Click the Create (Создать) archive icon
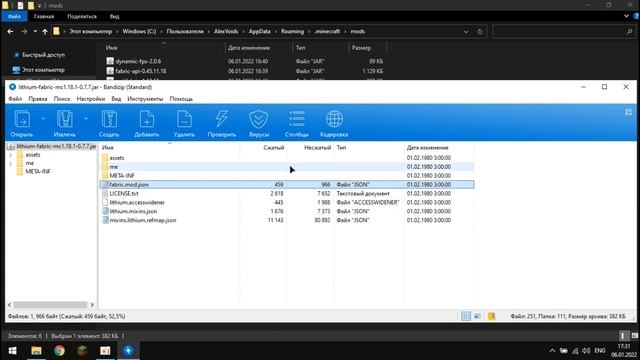The height and width of the screenshot is (360, 640). click(x=109, y=123)
